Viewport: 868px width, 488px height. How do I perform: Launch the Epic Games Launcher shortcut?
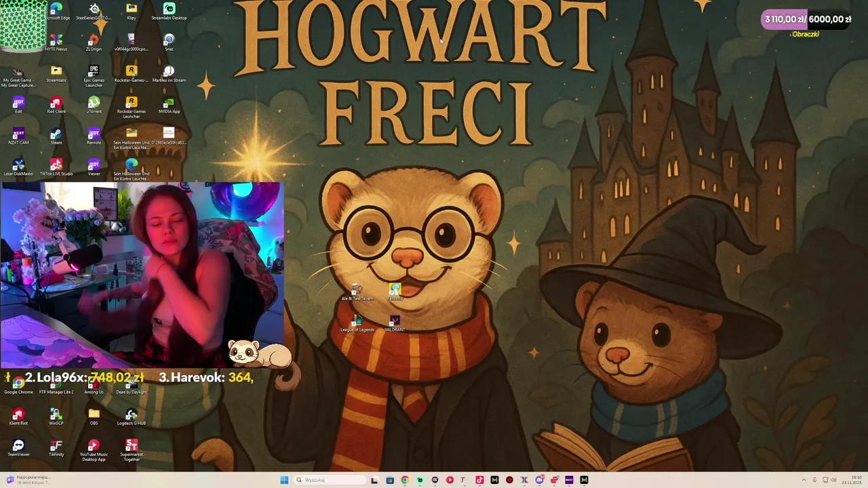click(x=94, y=76)
